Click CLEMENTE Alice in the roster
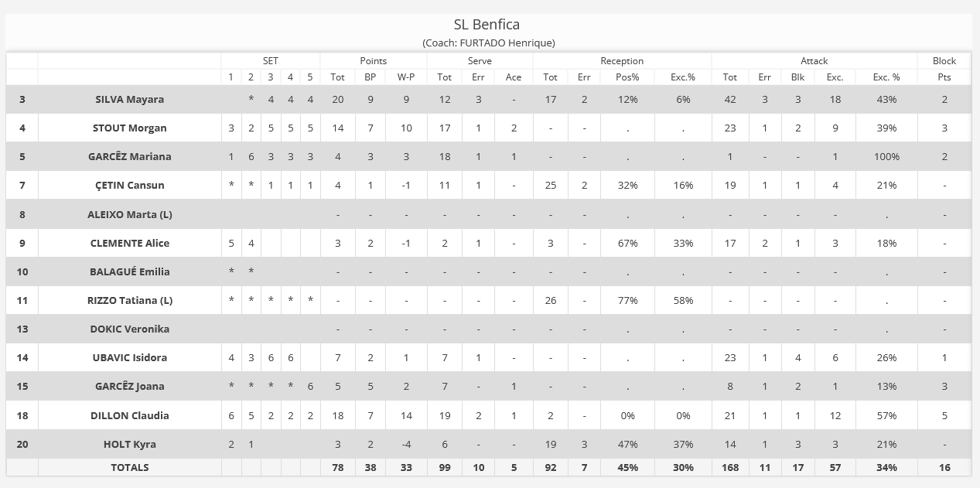 [129, 243]
